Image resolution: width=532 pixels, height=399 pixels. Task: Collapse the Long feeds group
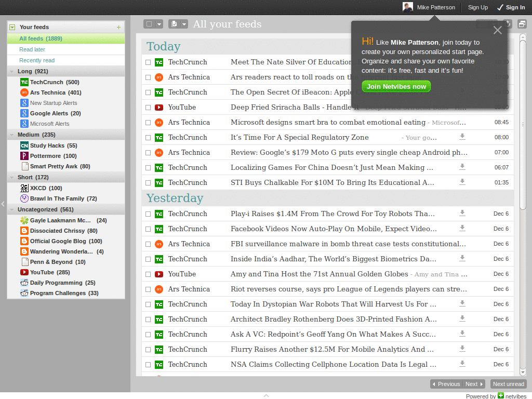click(x=12, y=71)
